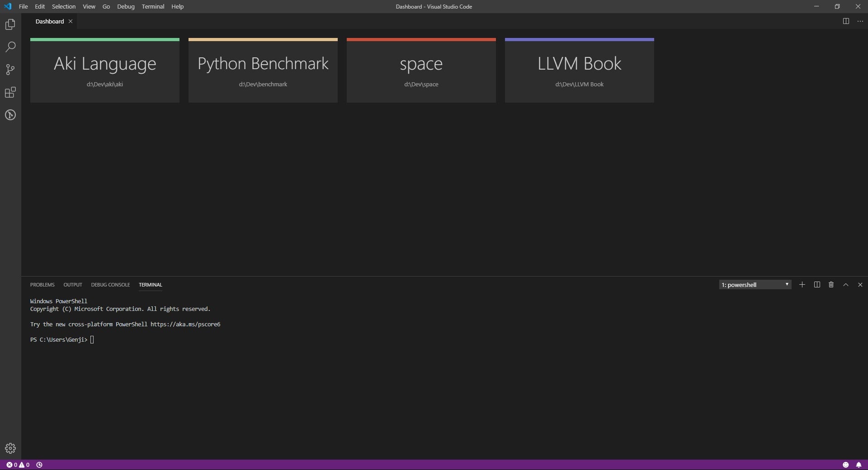Select the Terminal panel tab
The image size is (868, 470).
tap(150, 285)
